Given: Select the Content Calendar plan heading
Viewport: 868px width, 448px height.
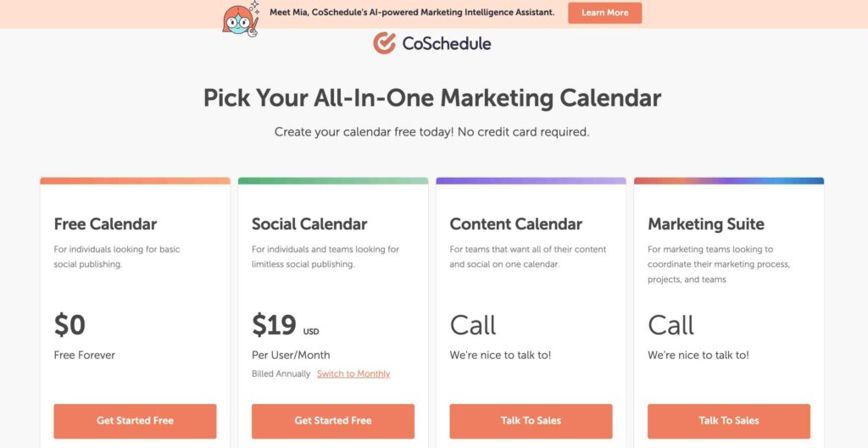Looking at the screenshot, I should (516, 224).
